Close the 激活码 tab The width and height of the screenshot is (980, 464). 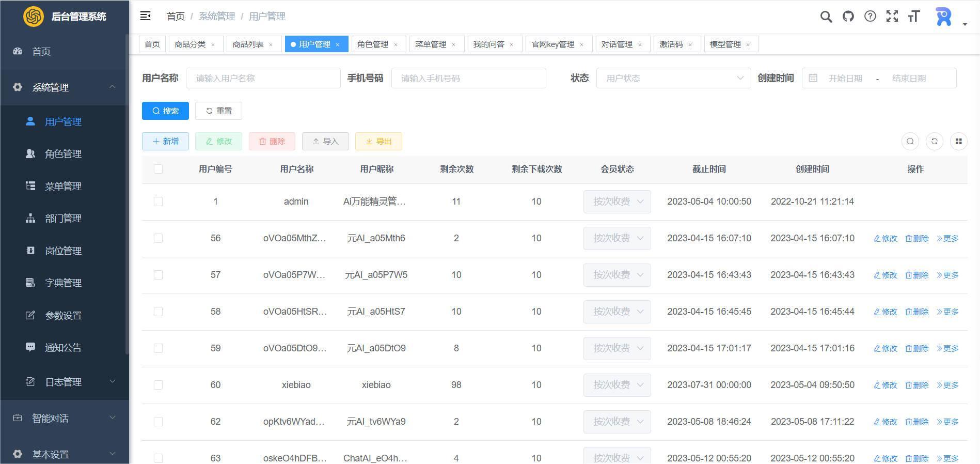pyautogui.click(x=690, y=44)
